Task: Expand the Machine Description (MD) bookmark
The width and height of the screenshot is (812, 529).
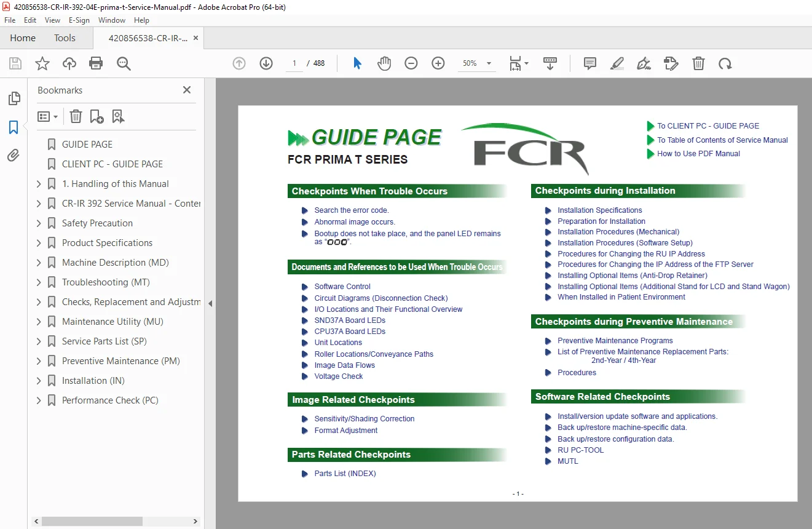Action: 39,263
